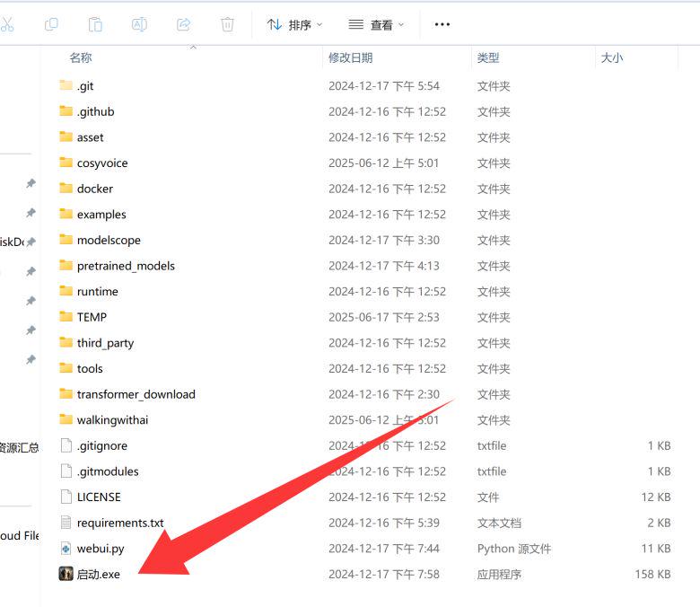Image resolution: width=700 pixels, height=607 pixels.
Task: Click the Share toolbar icon
Action: coord(183,24)
